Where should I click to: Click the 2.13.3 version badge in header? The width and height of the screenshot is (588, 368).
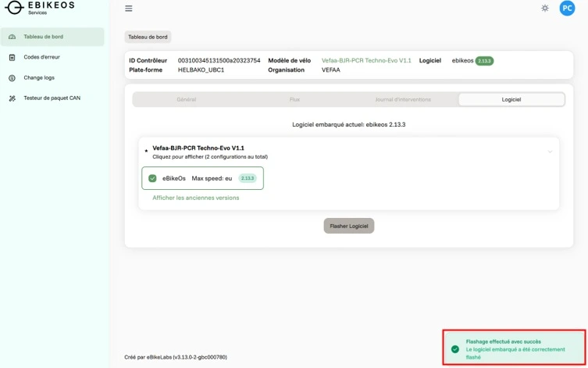pos(484,61)
